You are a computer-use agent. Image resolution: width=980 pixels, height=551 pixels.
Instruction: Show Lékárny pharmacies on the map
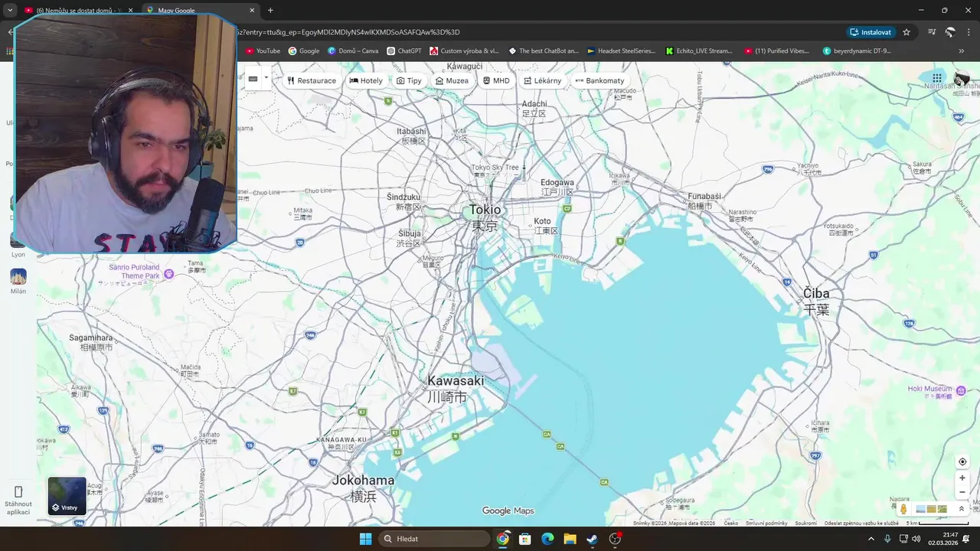click(543, 80)
